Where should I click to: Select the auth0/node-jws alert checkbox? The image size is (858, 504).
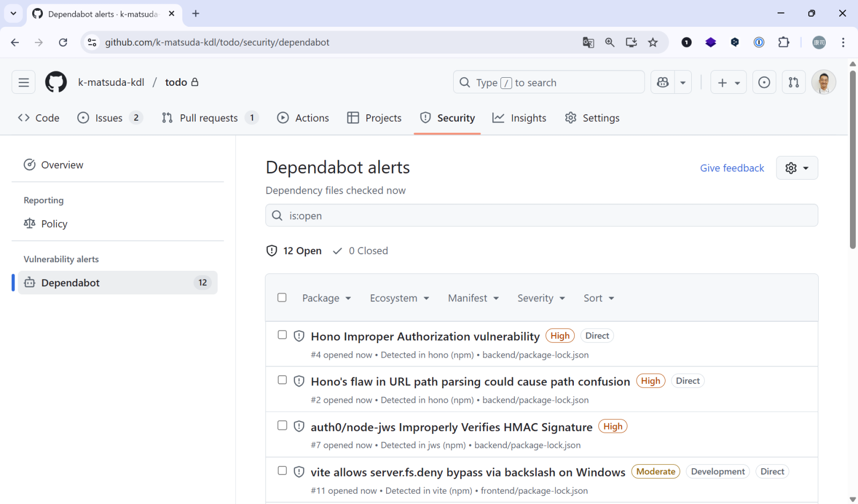[x=282, y=426]
